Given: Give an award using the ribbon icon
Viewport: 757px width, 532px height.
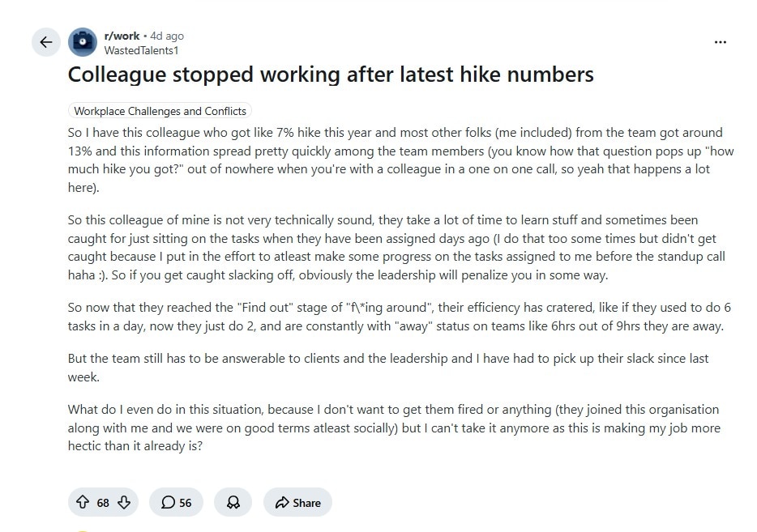Looking at the screenshot, I should pos(233,502).
